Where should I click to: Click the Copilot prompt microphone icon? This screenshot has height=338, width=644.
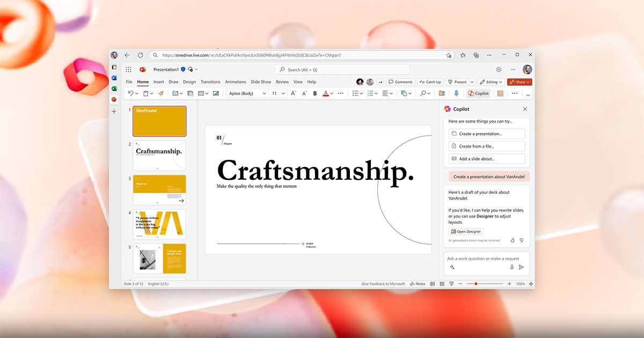point(512,267)
